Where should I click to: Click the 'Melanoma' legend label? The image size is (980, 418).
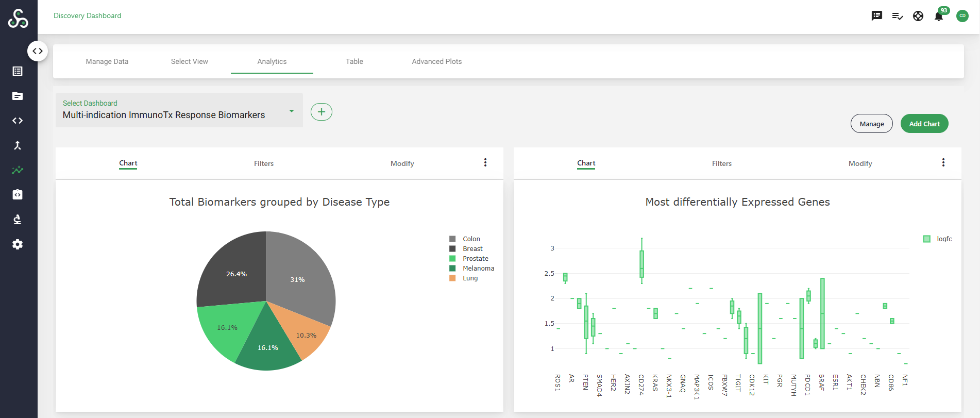pyautogui.click(x=478, y=269)
